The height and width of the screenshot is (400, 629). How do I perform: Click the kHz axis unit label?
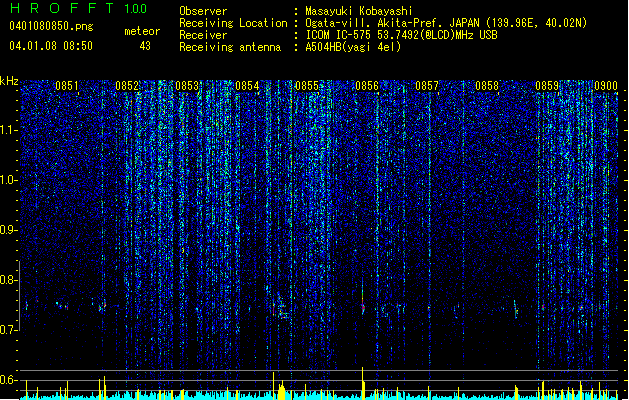point(9,81)
